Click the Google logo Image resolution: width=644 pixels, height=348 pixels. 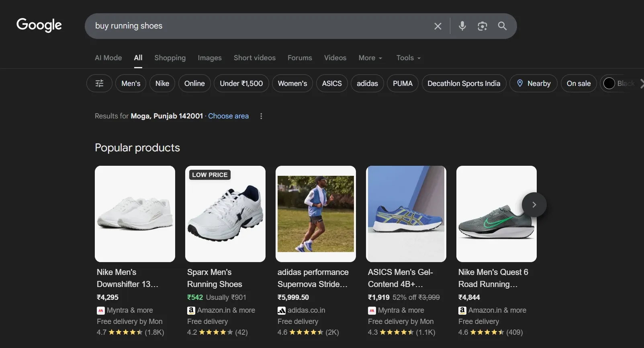39,25
